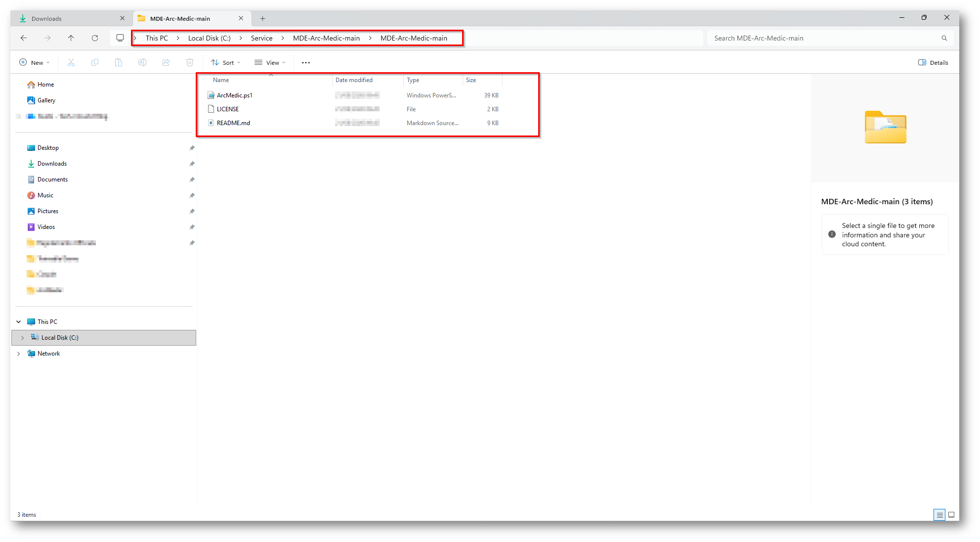The height and width of the screenshot is (542, 980).
Task: Click the Forward navigation arrow
Action: (47, 38)
